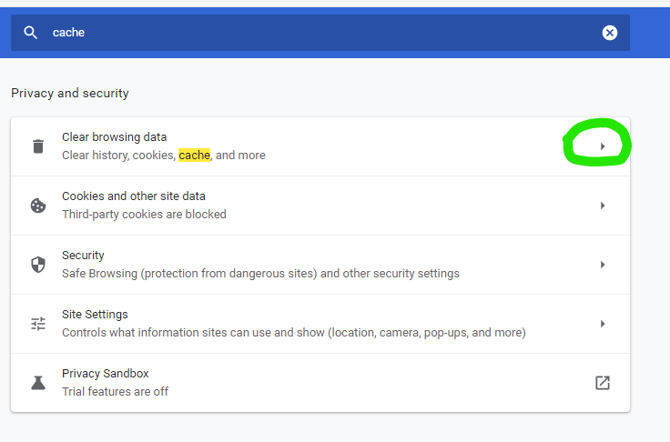Clear the search text with X button
Viewport: 670px width, 442px height.
tap(609, 33)
